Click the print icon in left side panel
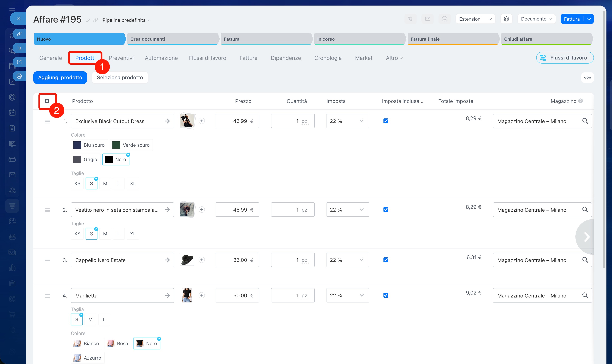Viewport: 612px width, 364px height. point(19,76)
